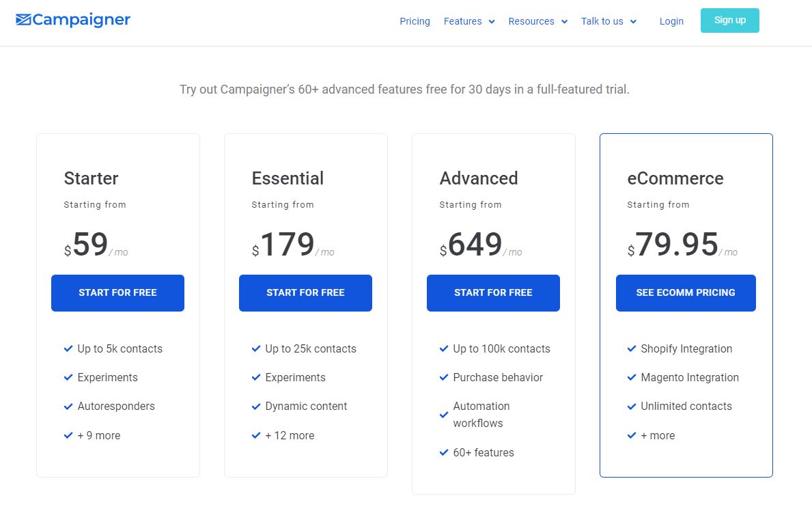Click the $649 per month price
Image resolution: width=812 pixels, height=509 pixels.
481,245
